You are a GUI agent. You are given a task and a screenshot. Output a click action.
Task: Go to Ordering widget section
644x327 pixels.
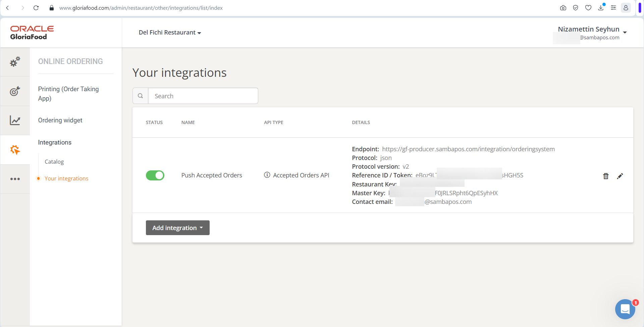pyautogui.click(x=60, y=120)
